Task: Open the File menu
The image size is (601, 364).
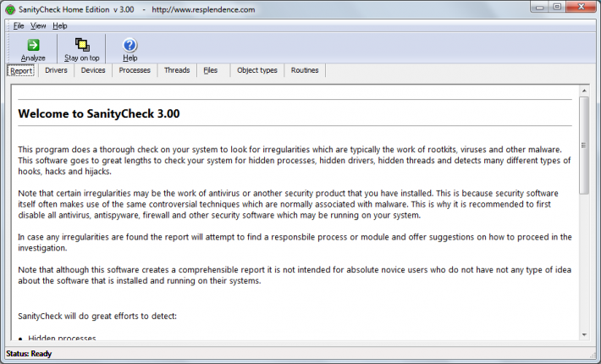Action: click(19, 25)
